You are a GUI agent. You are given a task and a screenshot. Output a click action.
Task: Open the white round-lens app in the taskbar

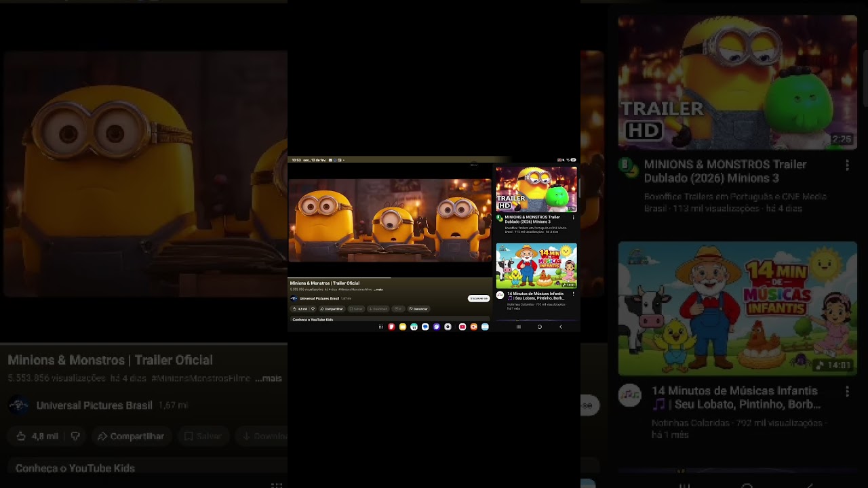[448, 327]
